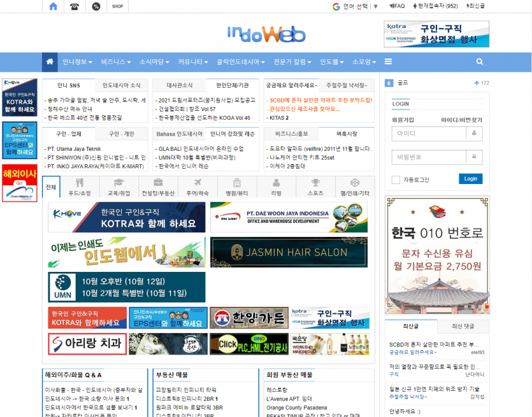Click the home icon in the top bar
This screenshot has width=532, height=417.
(53, 6)
